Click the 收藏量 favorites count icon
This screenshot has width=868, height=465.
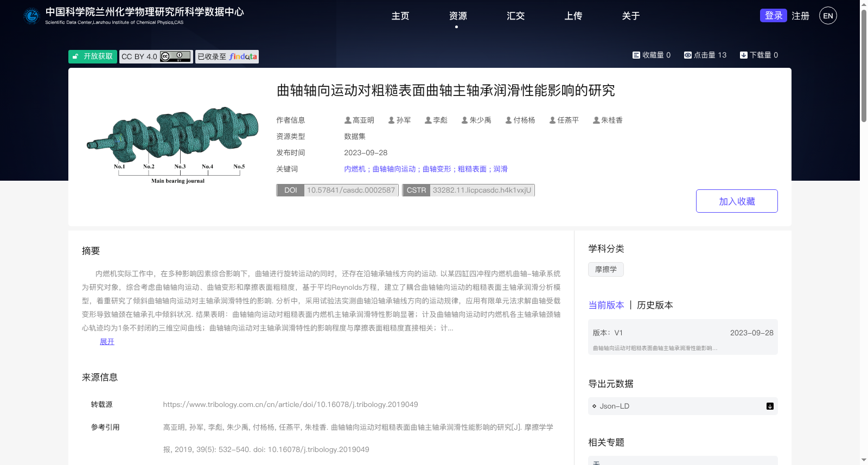(636, 55)
